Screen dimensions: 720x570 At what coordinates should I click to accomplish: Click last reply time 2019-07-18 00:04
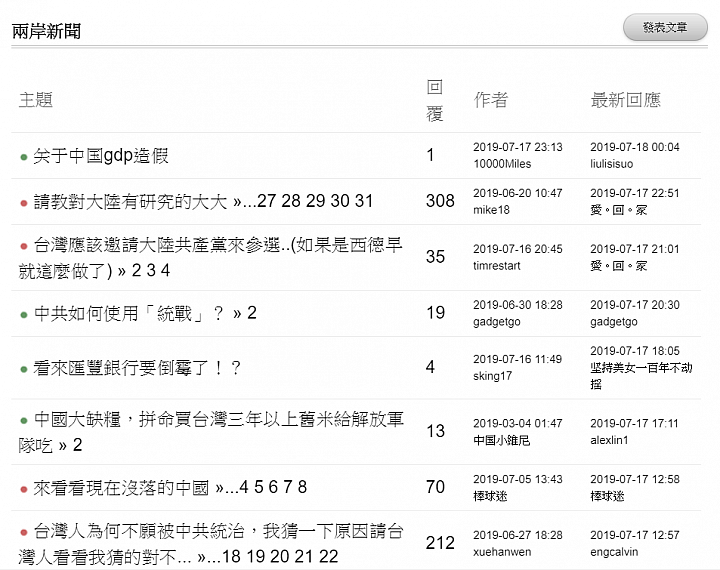[635, 147]
